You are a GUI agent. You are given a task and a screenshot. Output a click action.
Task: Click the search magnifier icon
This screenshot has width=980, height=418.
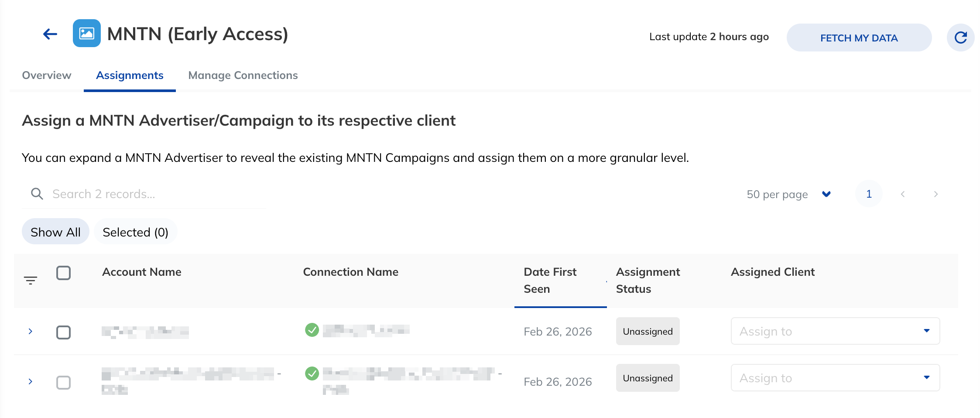coord(37,194)
